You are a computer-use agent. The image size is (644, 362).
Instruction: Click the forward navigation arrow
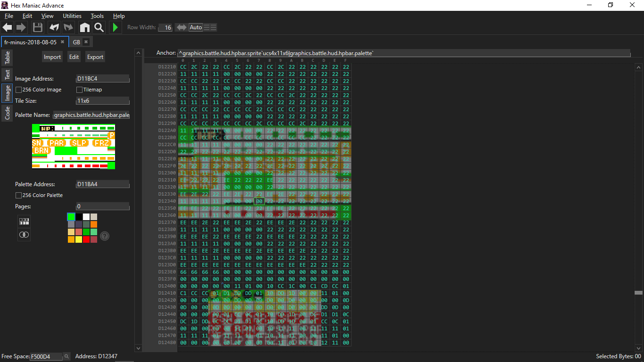21,27
